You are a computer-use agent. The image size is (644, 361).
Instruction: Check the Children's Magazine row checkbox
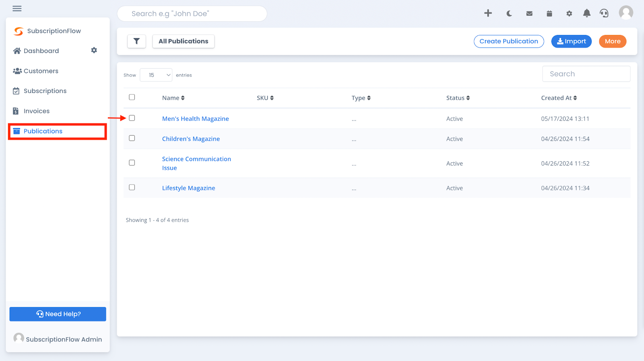[x=132, y=138]
